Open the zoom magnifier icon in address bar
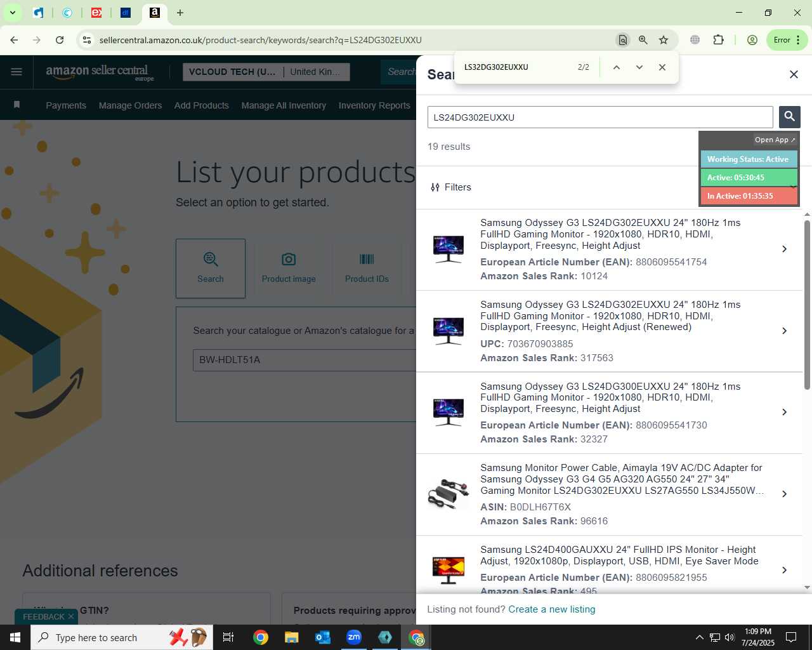This screenshot has height=650, width=812. coord(643,40)
